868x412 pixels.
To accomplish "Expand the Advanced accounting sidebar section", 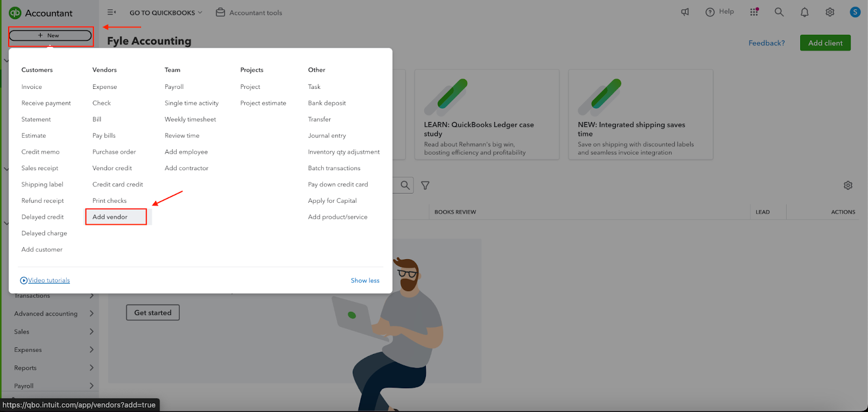I will click(53, 313).
